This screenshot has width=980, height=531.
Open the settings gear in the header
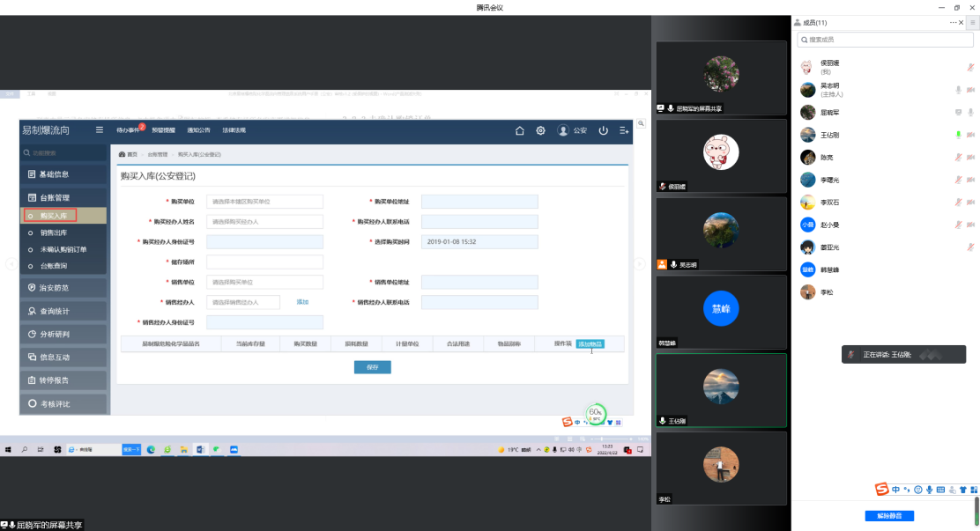click(541, 130)
